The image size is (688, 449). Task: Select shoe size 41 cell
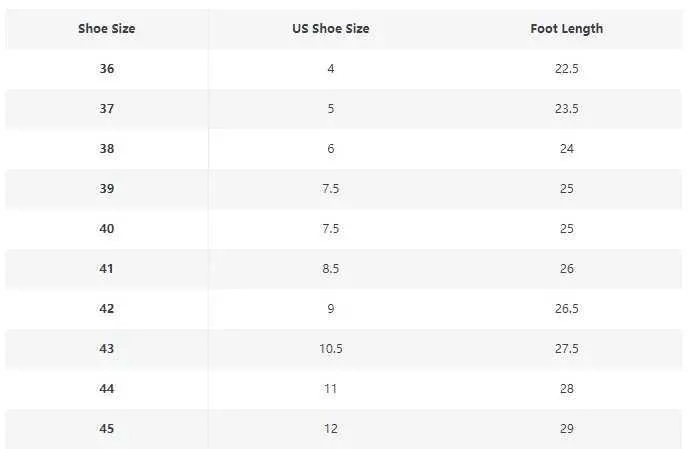click(x=107, y=269)
